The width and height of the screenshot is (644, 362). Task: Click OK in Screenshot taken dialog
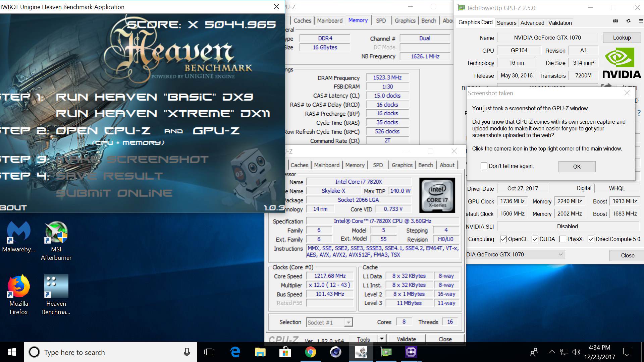[577, 167]
